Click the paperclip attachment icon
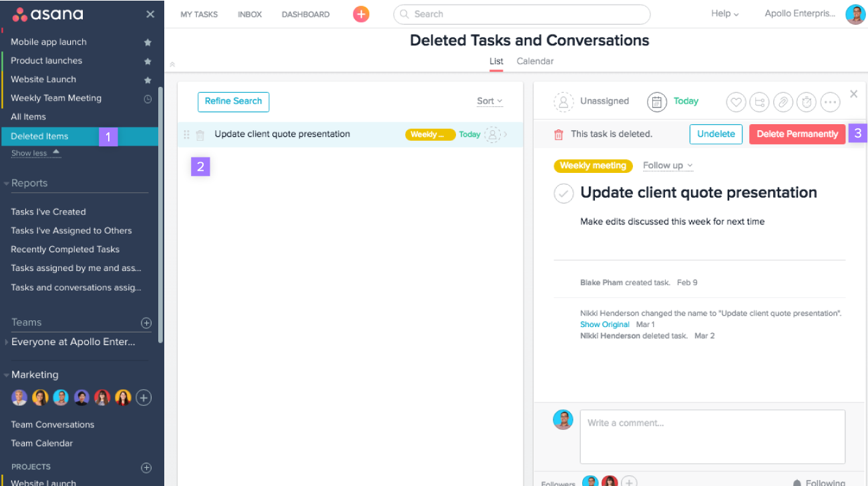This screenshot has height=486, width=868. click(783, 102)
